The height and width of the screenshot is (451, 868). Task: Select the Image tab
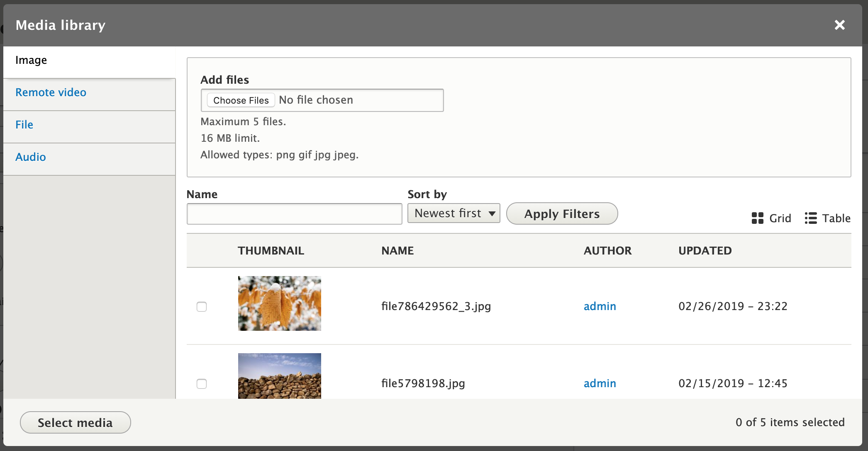(31, 61)
